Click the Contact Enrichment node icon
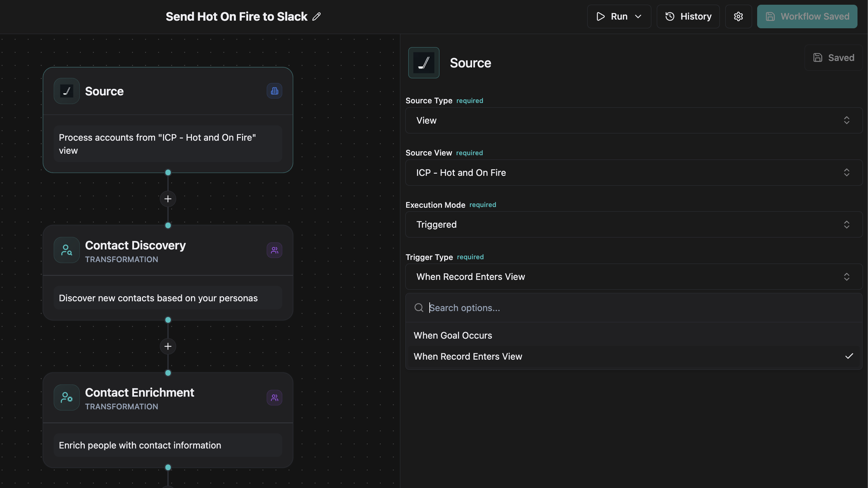This screenshot has width=868, height=488. (67, 397)
